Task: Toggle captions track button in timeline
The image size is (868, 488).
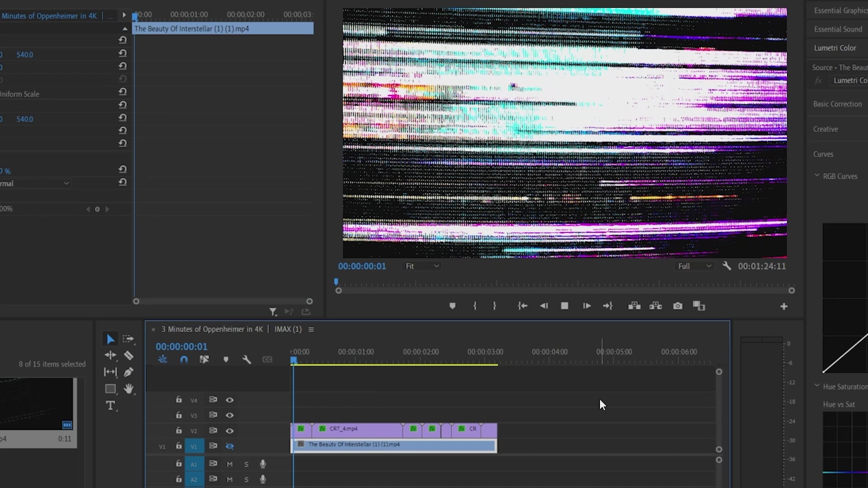Action: (x=268, y=360)
